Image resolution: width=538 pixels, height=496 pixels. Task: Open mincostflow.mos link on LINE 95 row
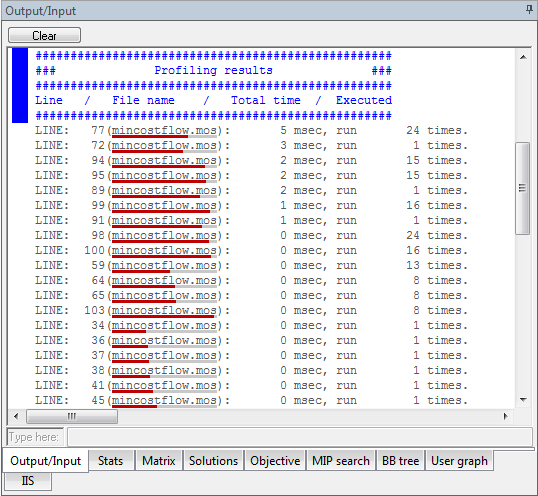pos(164,176)
